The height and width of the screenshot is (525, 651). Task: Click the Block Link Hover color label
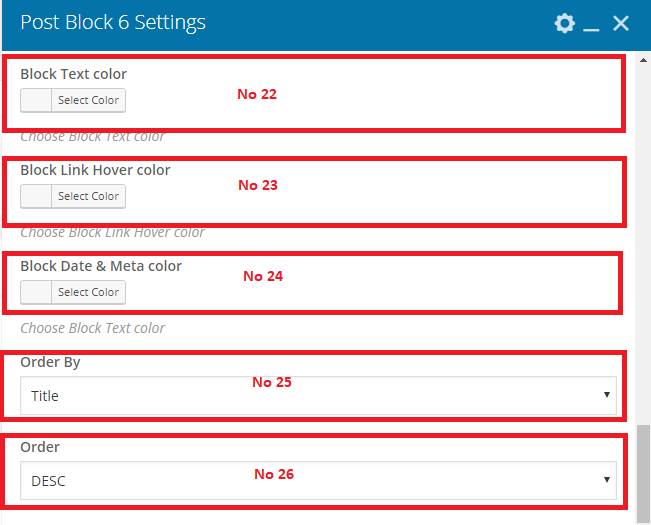pyautogui.click(x=95, y=170)
